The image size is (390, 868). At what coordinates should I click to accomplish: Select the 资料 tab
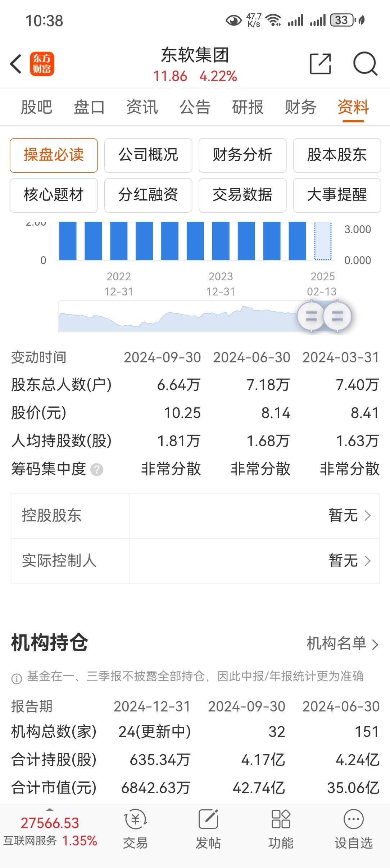(353, 107)
